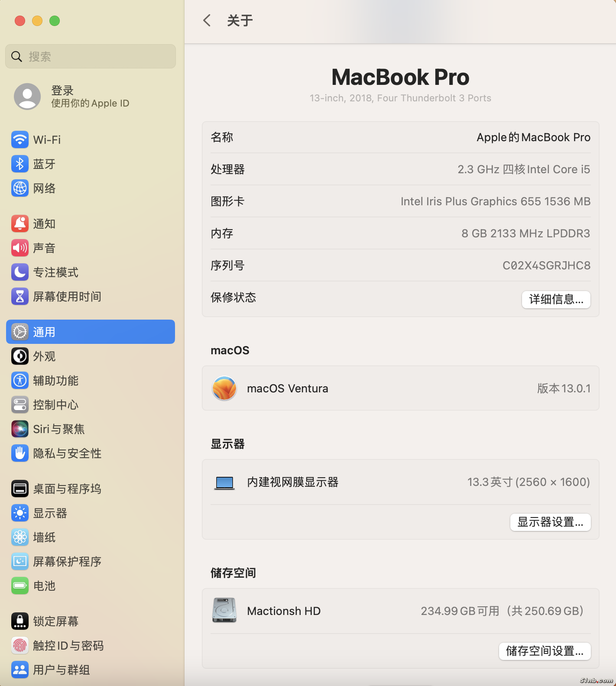Open the 控制中心 switches icon
This screenshot has height=686, width=616.
coord(20,404)
